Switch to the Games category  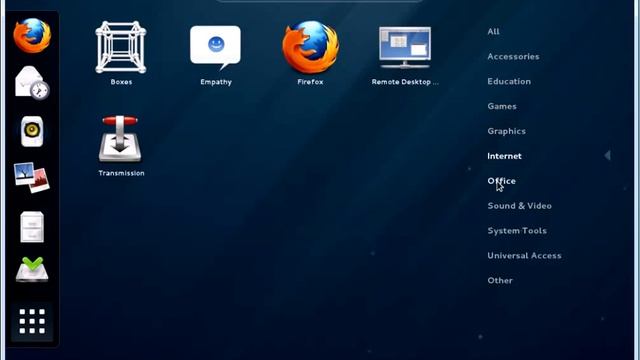(x=502, y=106)
